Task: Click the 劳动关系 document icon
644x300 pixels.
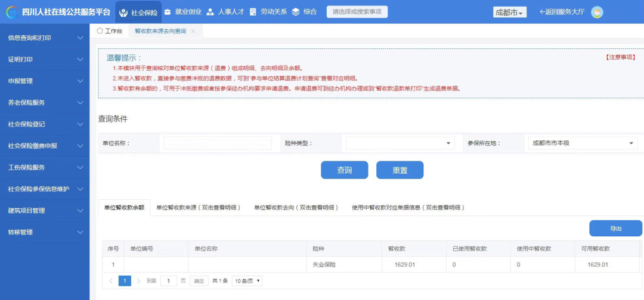Action: pyautogui.click(x=253, y=12)
